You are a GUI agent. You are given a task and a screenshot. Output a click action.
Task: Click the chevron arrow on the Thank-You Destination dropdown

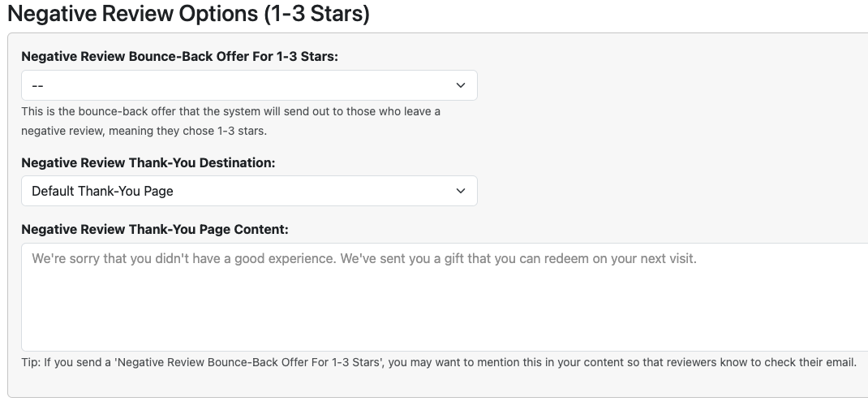[x=460, y=191]
